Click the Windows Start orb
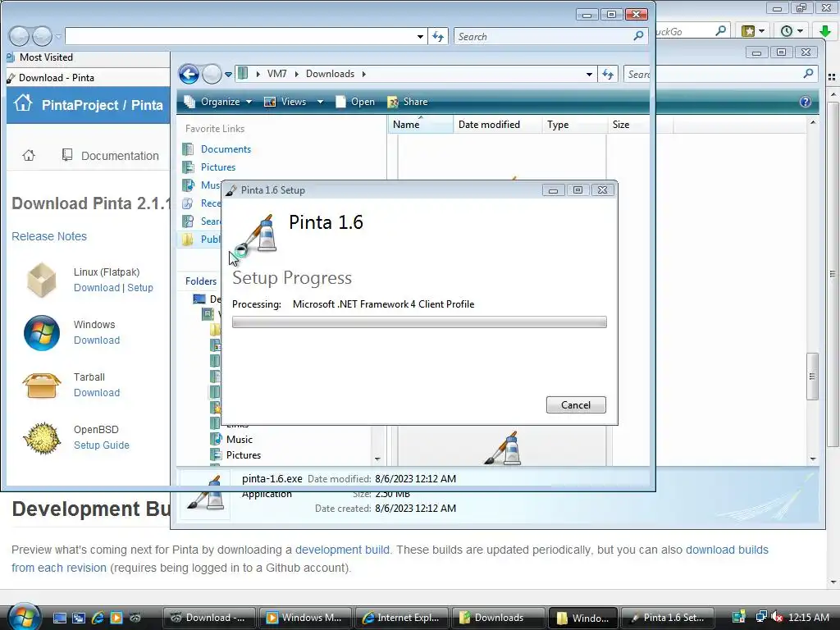Viewport: 840px width, 630px height. [x=24, y=617]
